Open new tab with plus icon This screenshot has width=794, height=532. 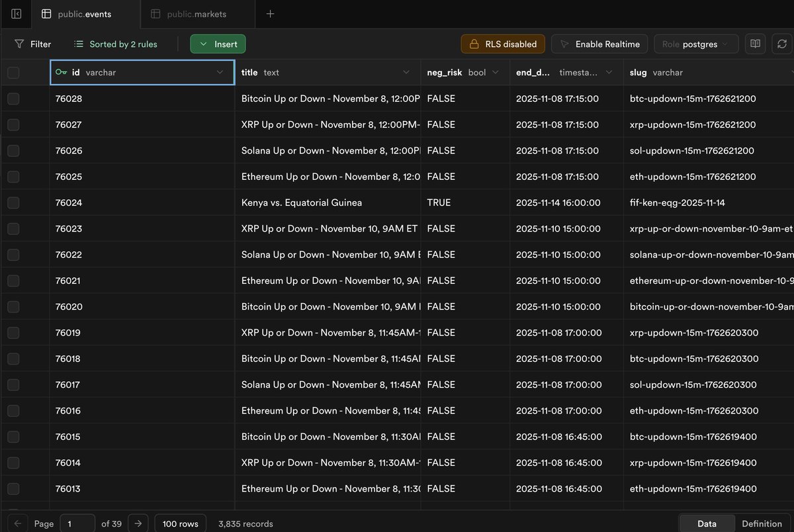pyautogui.click(x=270, y=14)
